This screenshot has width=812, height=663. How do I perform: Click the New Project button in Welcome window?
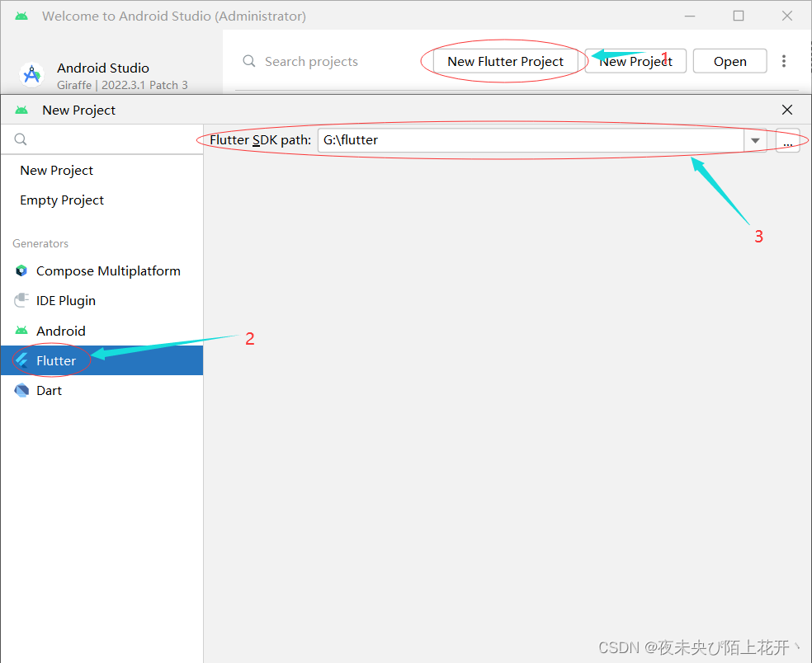[x=635, y=61]
